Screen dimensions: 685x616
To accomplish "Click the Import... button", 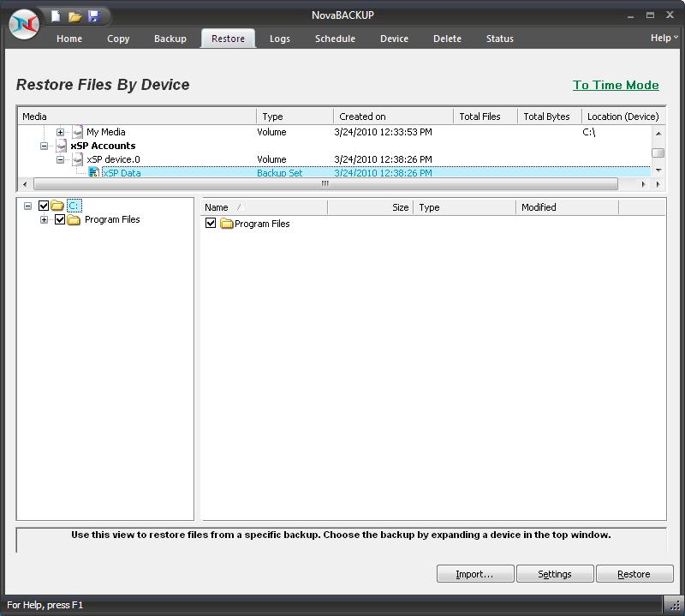I will coord(475,574).
